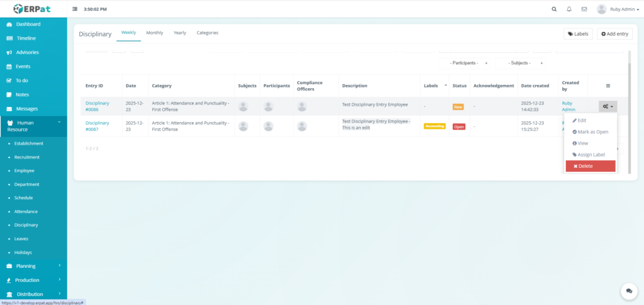Toggle the sidebar hamburger menu icon

point(75,9)
